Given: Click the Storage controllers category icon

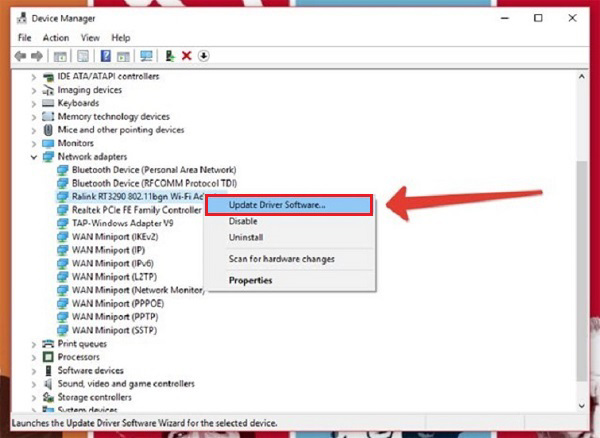Looking at the screenshot, I should point(48,397).
